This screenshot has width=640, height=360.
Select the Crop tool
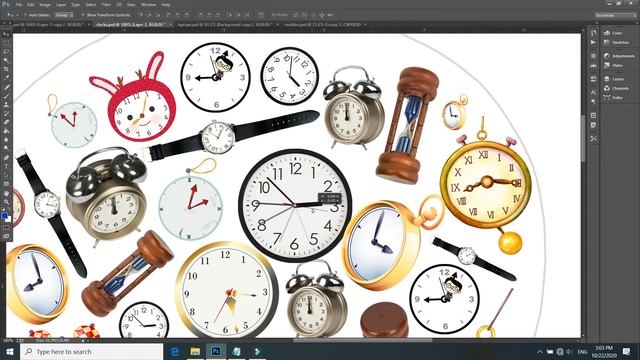(6, 69)
